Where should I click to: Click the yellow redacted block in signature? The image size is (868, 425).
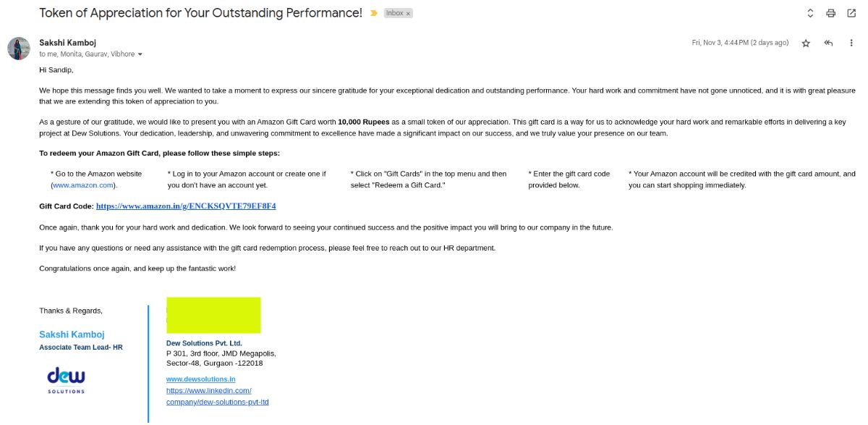pyautogui.click(x=213, y=315)
